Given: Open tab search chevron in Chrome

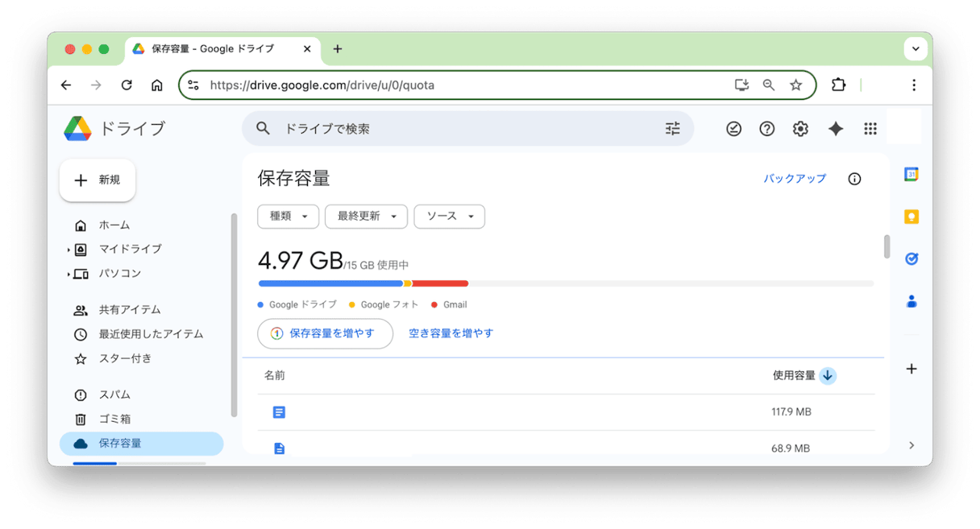Looking at the screenshot, I should (x=916, y=49).
